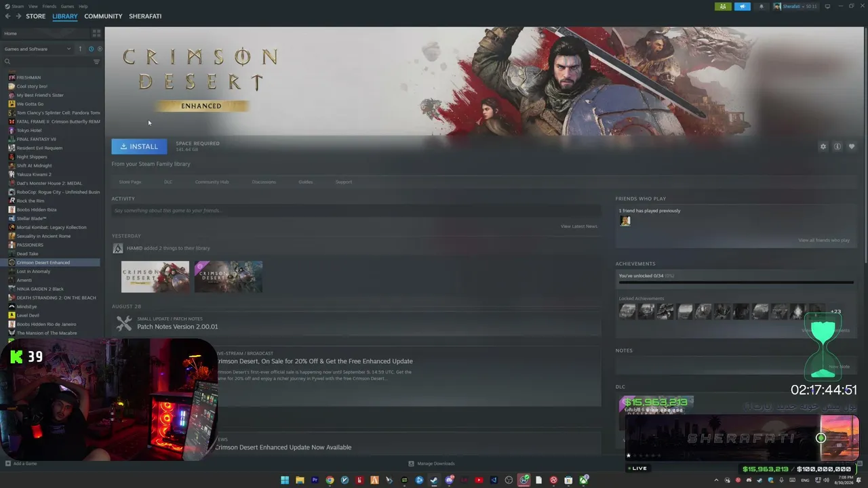868x488 pixels.
Task: Click Add a Game
Action: (21, 464)
